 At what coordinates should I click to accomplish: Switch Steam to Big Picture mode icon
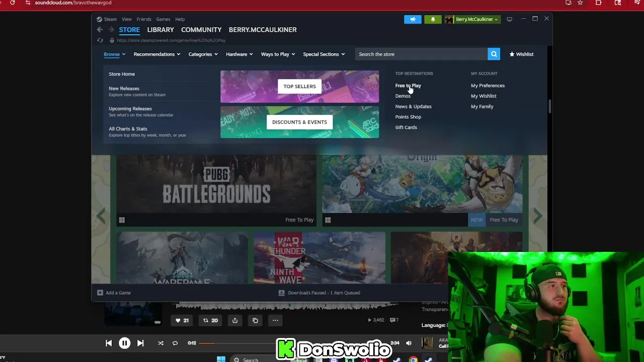coord(509,19)
